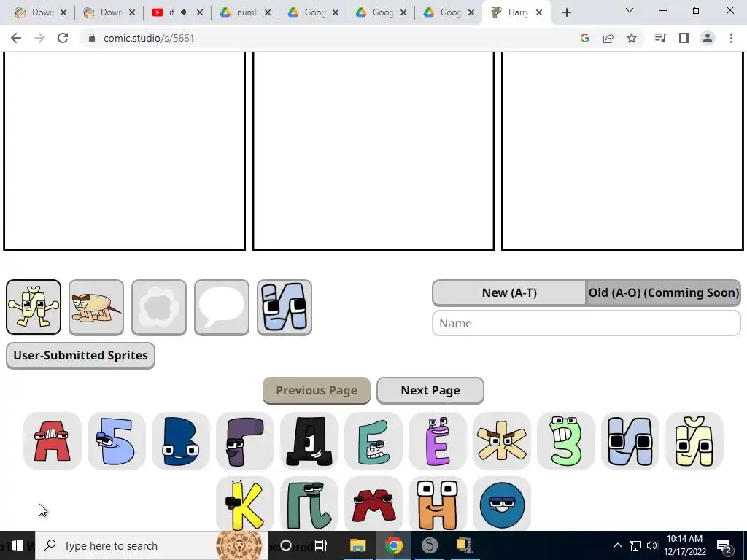Choose the cream Й sprite in grid

tap(694, 441)
